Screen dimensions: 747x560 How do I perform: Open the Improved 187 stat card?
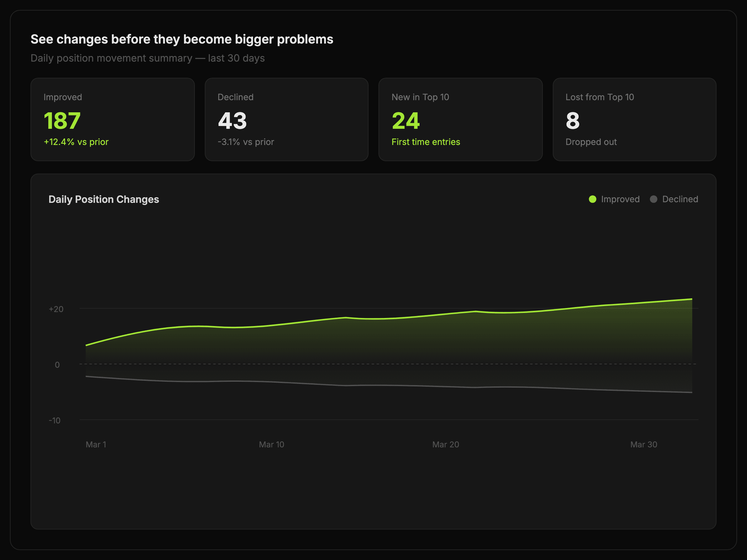pos(112,119)
